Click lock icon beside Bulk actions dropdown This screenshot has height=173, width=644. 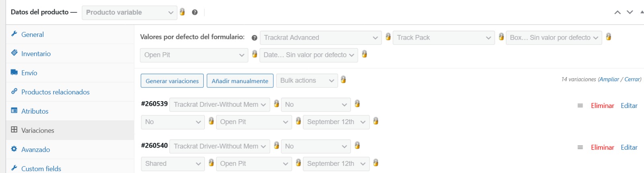pos(343,80)
